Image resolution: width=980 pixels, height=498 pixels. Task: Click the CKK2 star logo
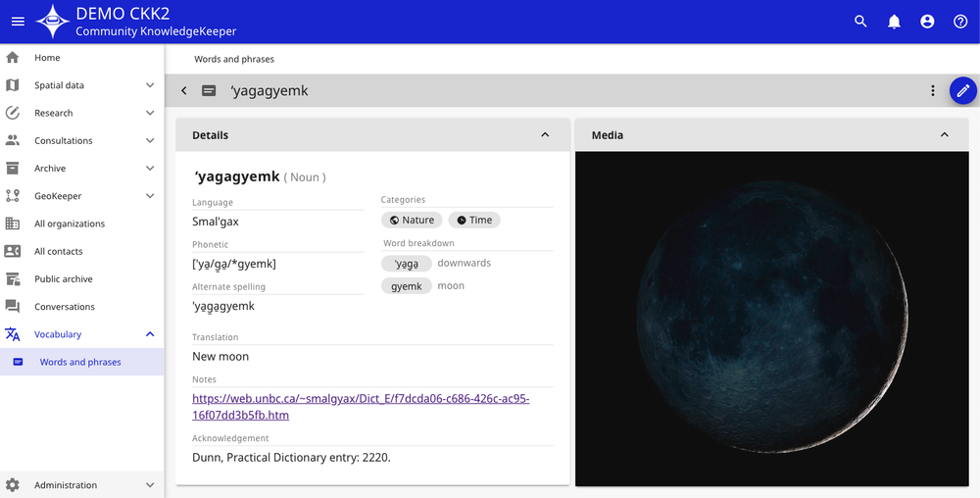53,22
